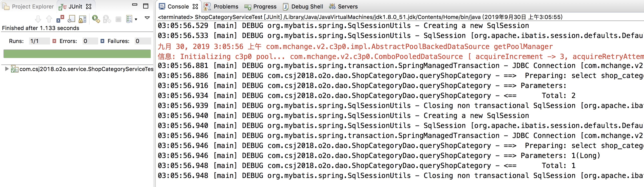644x187 pixels.
Task: Click Rerun Test - Failures First icon
Action: click(x=107, y=19)
